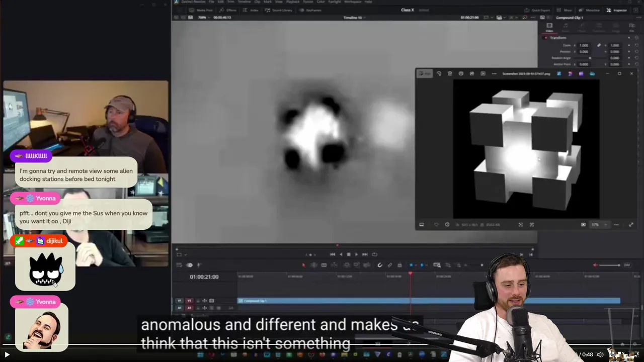Open See more options in Photos toolbar

tap(494, 73)
